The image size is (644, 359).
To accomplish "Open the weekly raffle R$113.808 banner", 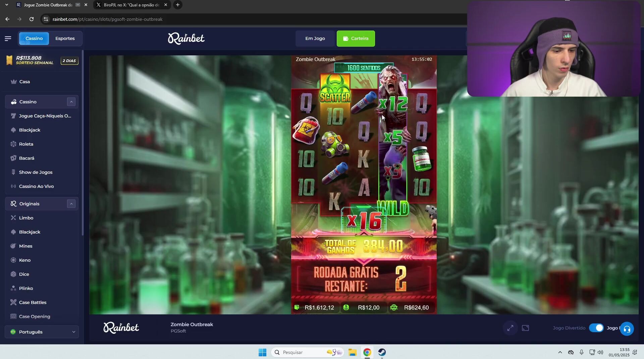I will point(42,60).
